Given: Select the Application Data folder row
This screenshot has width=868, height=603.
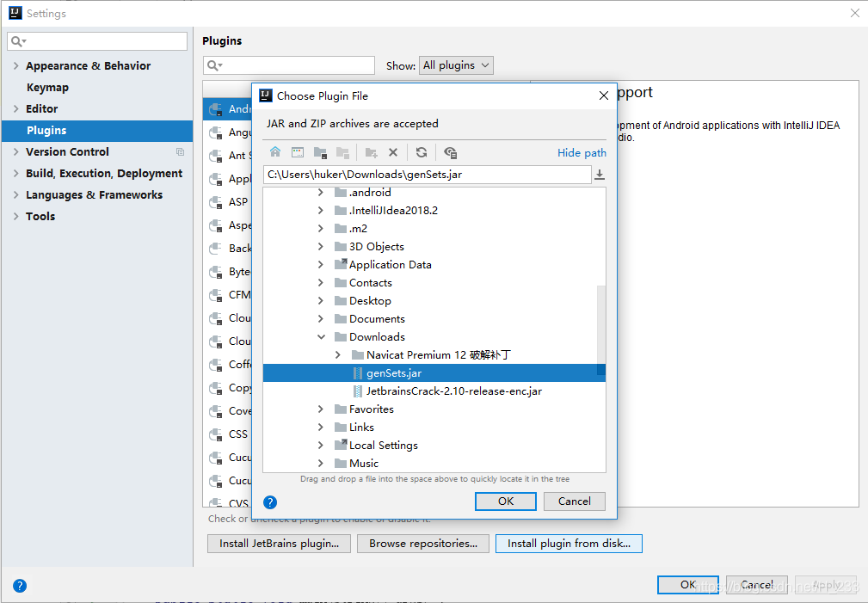Looking at the screenshot, I should coord(434,265).
